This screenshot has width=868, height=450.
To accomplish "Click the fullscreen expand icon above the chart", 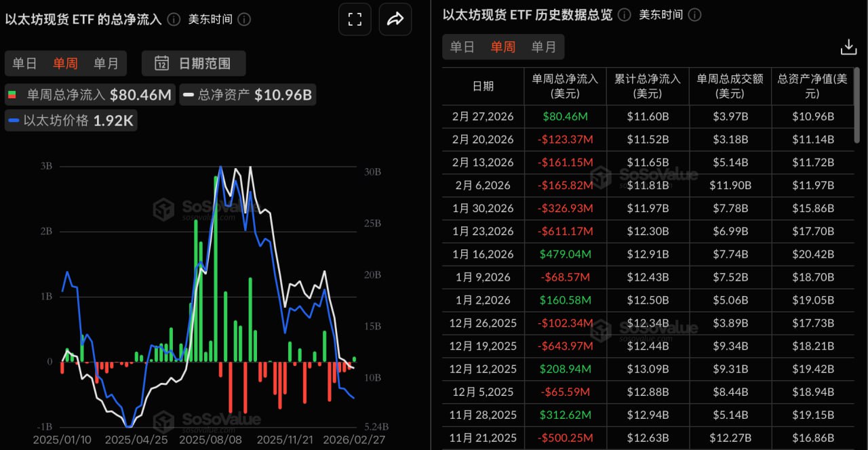I will click(x=355, y=19).
